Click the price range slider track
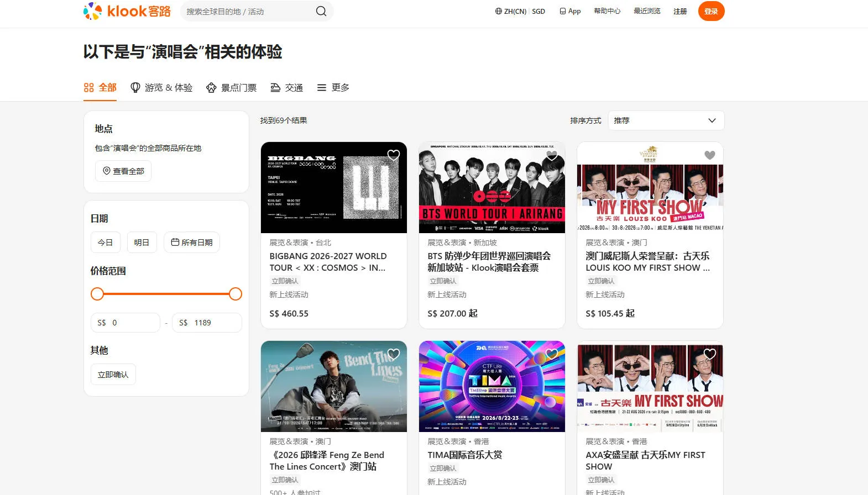The image size is (868, 495). tap(166, 294)
